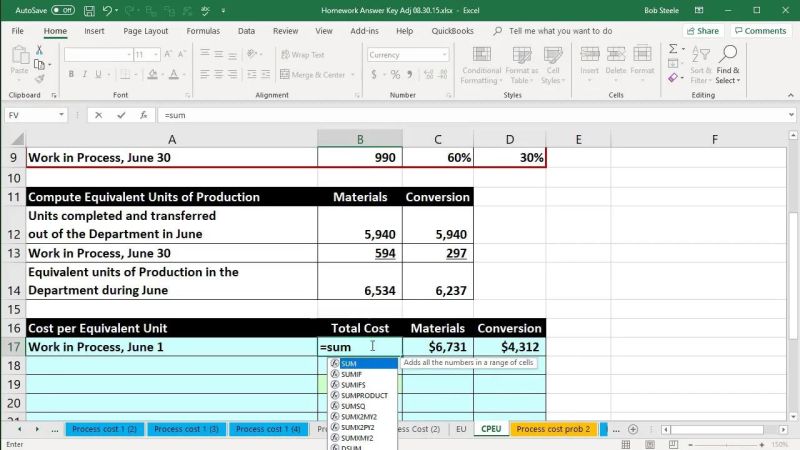Click the Cancel X formula button
This screenshot has width=800, height=450.
(x=98, y=115)
